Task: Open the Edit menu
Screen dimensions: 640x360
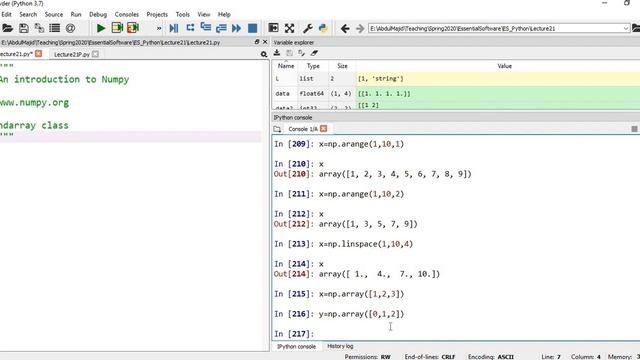Action: [7, 14]
